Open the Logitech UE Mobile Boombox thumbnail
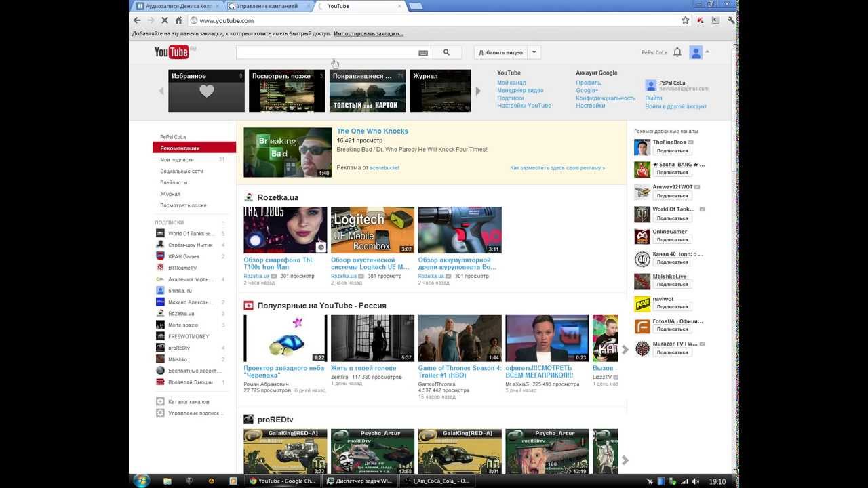868x488 pixels. pos(372,230)
